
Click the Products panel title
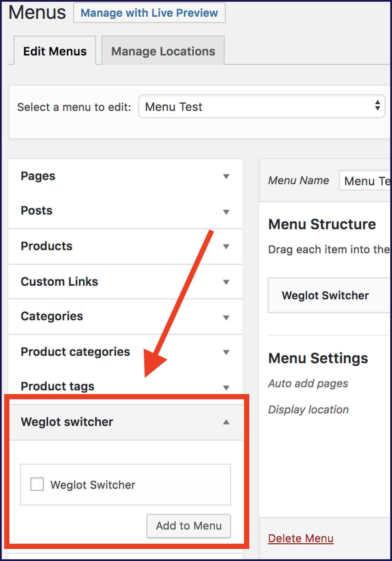47,246
